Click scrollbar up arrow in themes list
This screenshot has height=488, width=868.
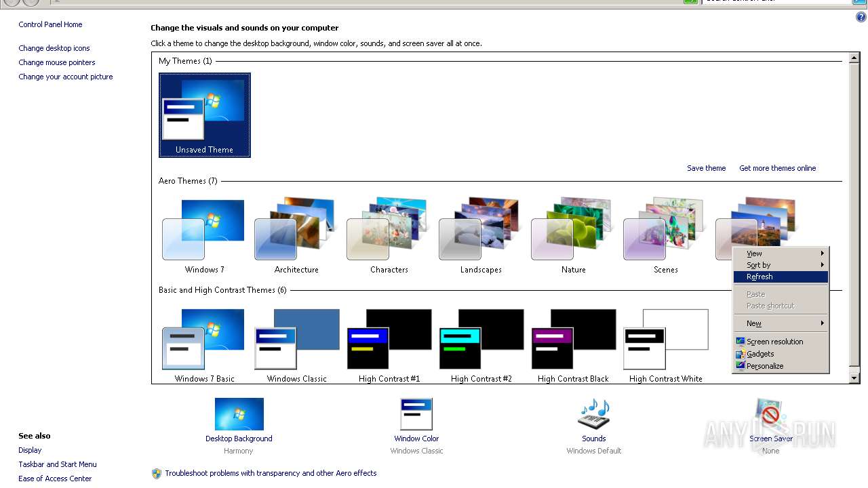click(x=854, y=58)
